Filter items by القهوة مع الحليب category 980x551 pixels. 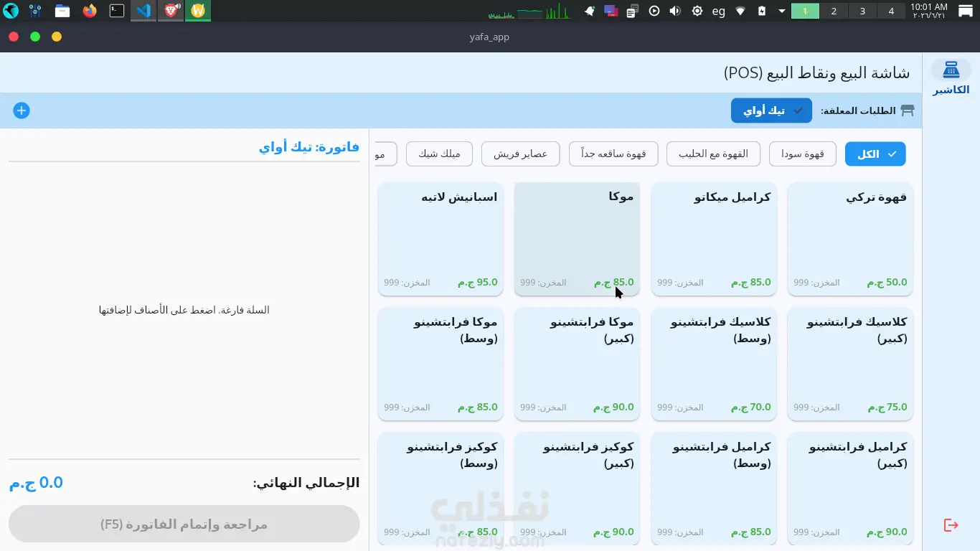[713, 154]
